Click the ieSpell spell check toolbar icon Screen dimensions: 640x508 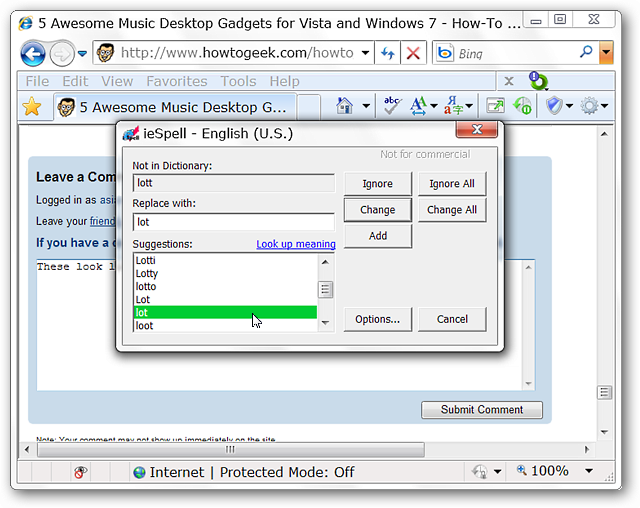(x=392, y=106)
